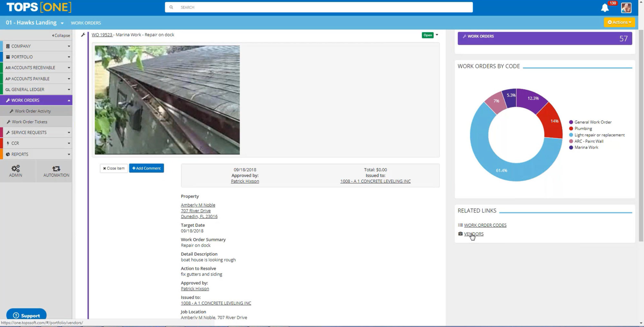
Task: Toggle the Plumbing legend item
Action: tap(583, 128)
